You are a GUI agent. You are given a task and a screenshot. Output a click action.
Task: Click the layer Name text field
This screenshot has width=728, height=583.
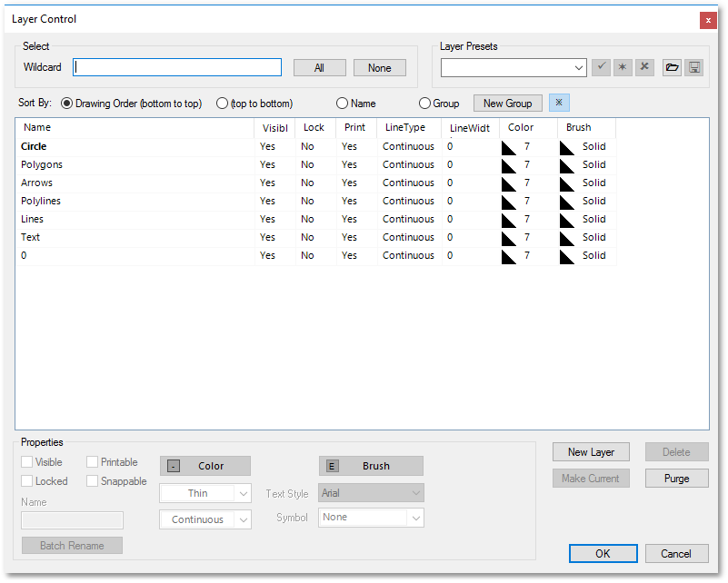72,520
